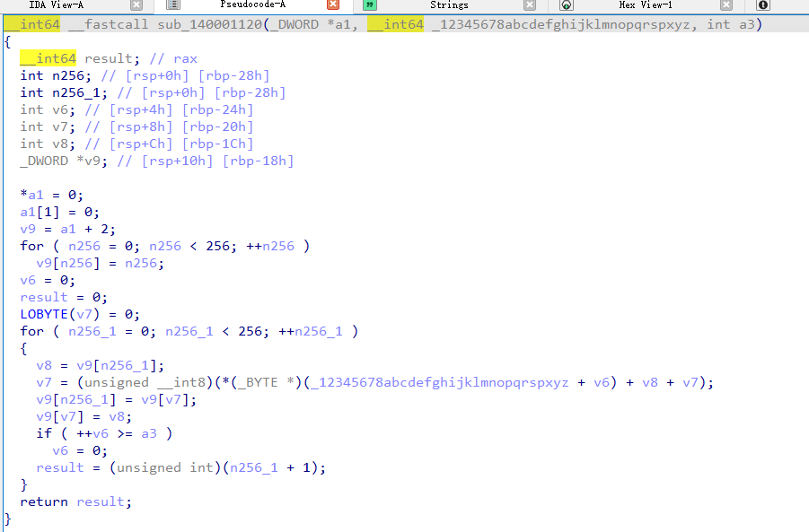Click the Pseudocode-A tab icon
Image resolution: width=809 pixels, height=532 pixels.
point(173,5)
